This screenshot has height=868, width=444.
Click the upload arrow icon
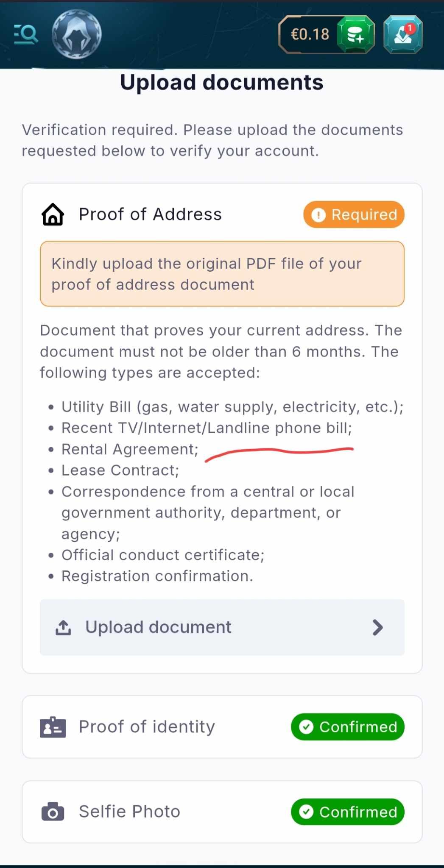pyautogui.click(x=63, y=628)
